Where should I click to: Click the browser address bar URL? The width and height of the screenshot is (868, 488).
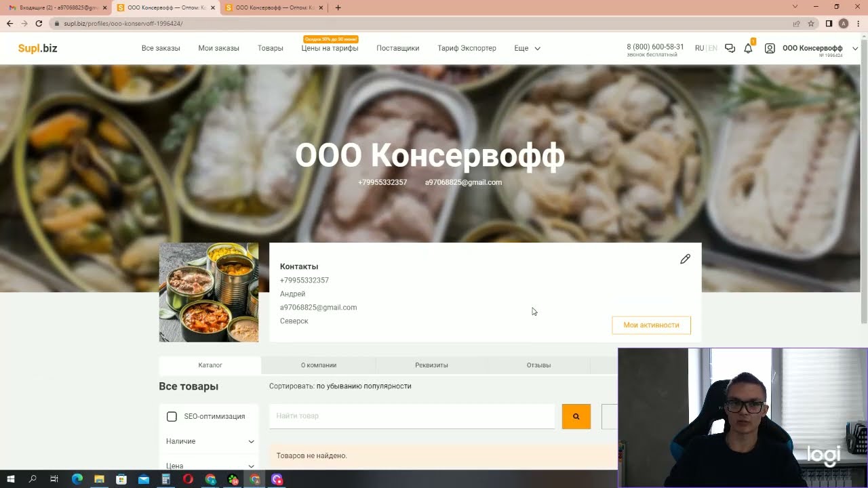(x=123, y=23)
